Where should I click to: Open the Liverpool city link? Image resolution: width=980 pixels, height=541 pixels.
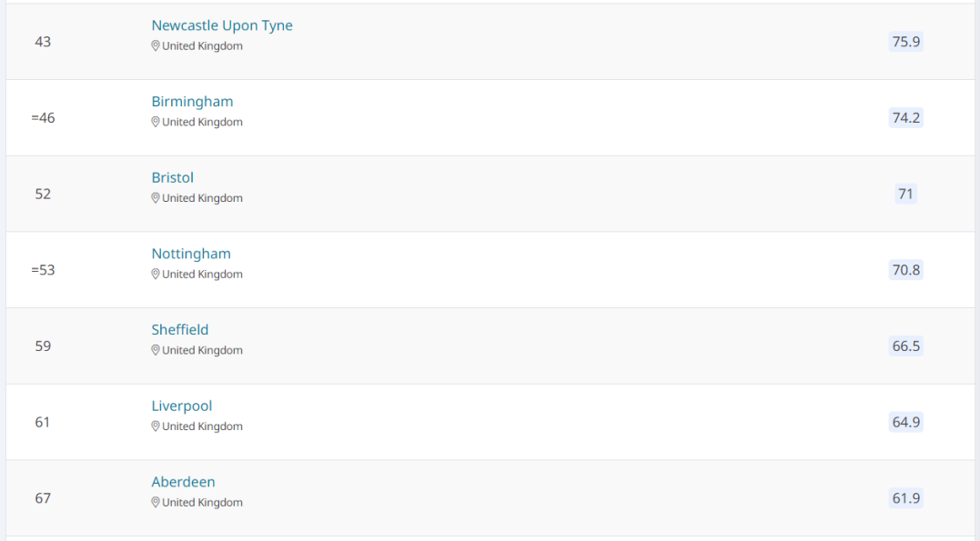(182, 406)
